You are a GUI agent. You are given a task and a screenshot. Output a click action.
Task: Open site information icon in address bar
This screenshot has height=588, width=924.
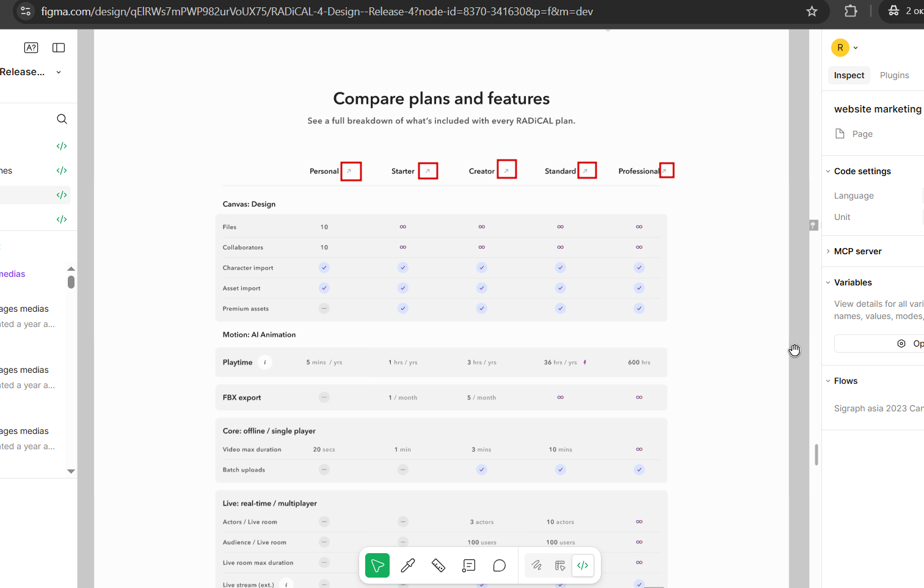[26, 11]
